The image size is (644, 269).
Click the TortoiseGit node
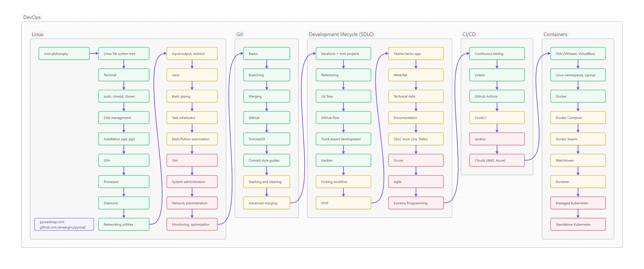267,139
